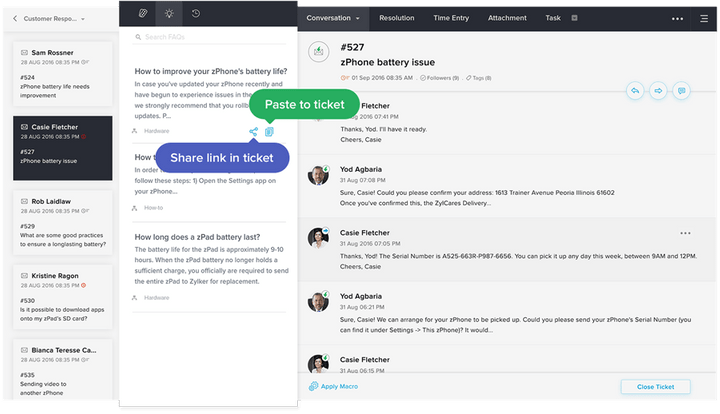720x414 pixels.
Task: Expand the Customer Respo... view dropdown
Action: pos(83,19)
